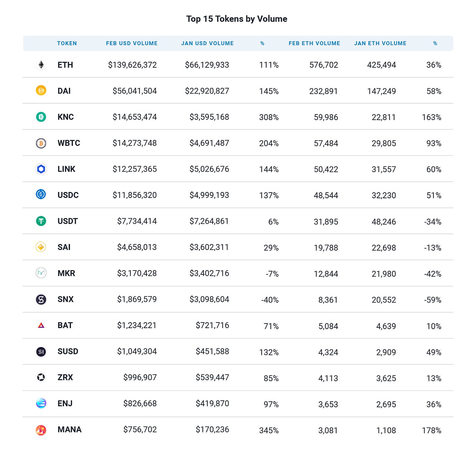Select the yellow SAI token icon
The width and height of the screenshot is (476, 455).
(x=41, y=247)
